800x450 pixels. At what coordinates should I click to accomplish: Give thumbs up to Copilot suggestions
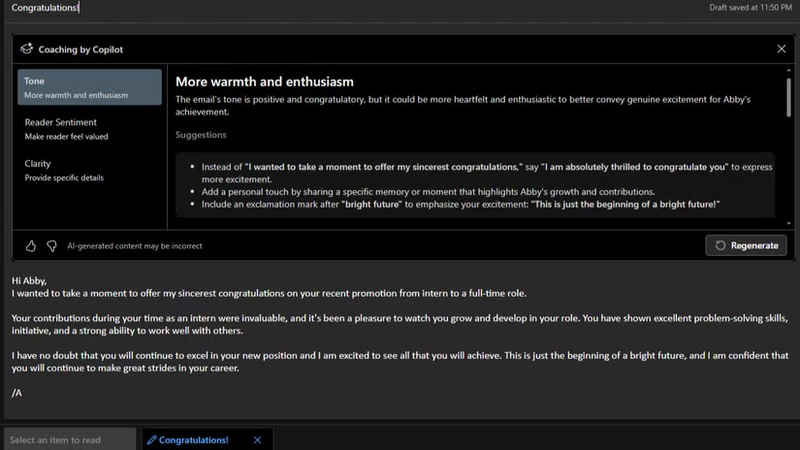click(31, 246)
